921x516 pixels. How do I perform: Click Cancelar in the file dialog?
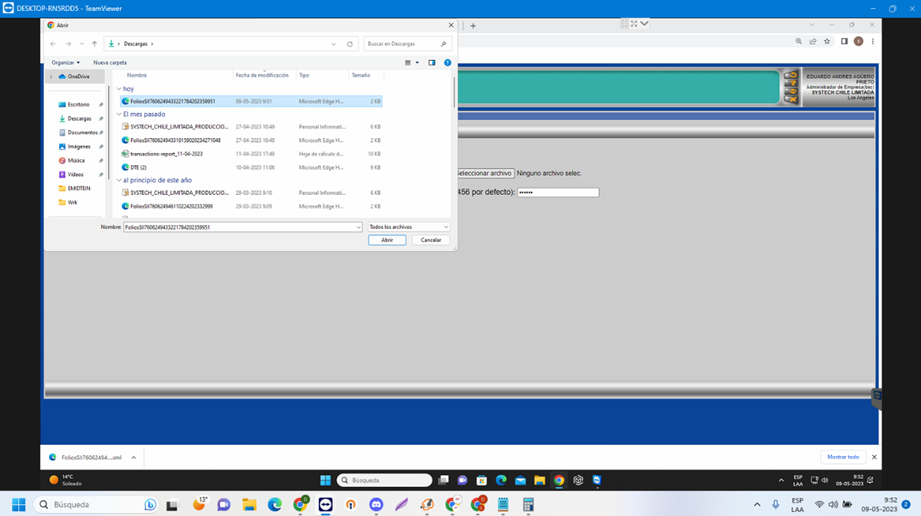tap(431, 240)
